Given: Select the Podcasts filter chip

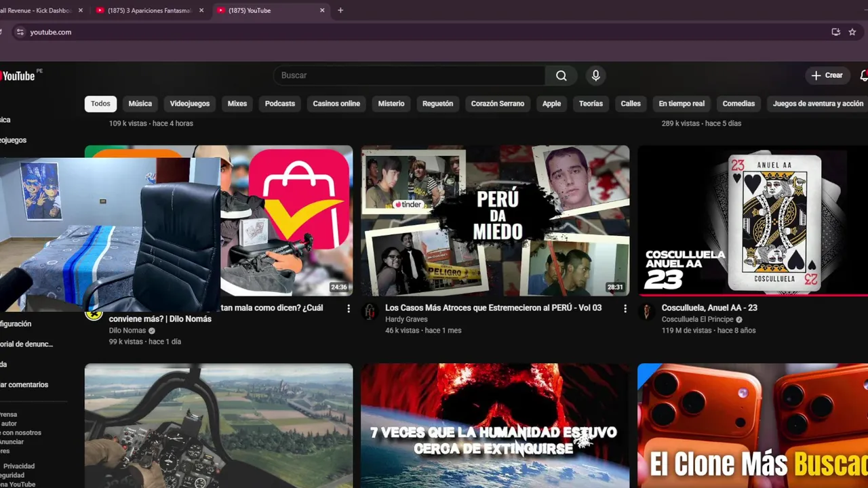Looking at the screenshot, I should click(x=280, y=104).
